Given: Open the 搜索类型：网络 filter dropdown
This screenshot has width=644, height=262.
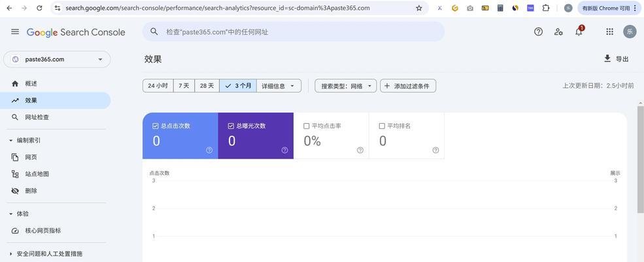Looking at the screenshot, I should pos(346,86).
